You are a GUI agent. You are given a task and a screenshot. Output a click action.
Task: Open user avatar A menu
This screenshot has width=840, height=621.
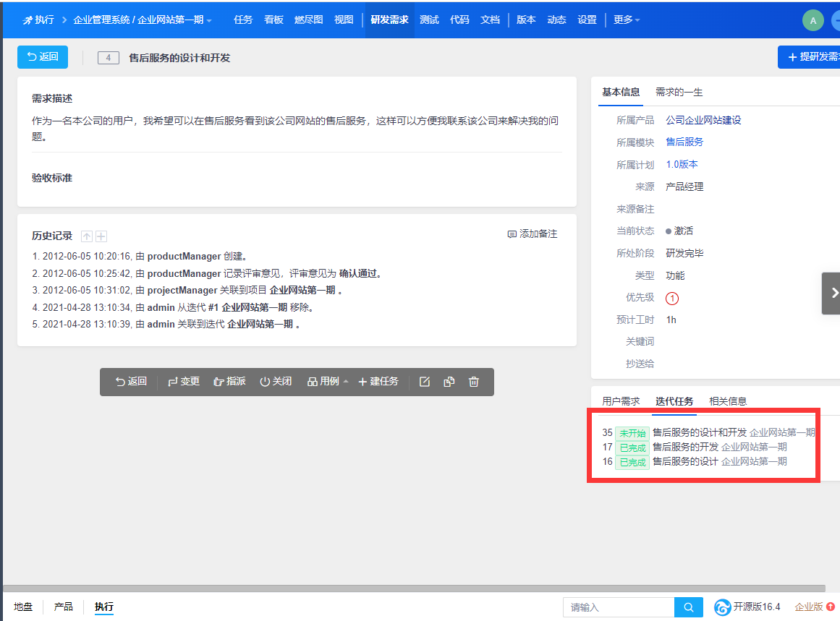tap(813, 20)
